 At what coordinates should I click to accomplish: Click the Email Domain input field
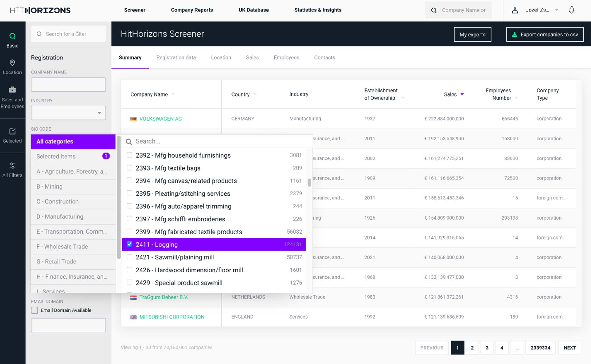pos(68,325)
